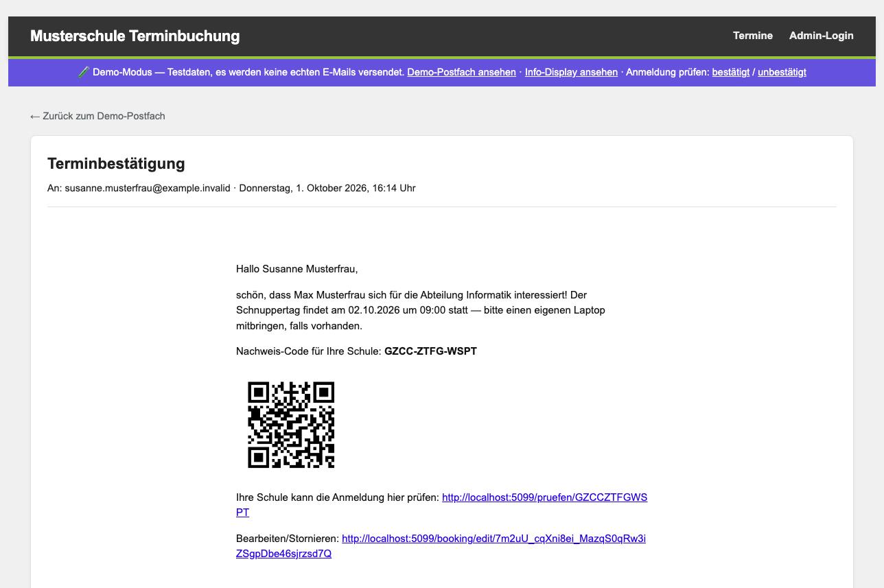Open the pruefen verification URL link
884x588 pixels.
tap(544, 497)
